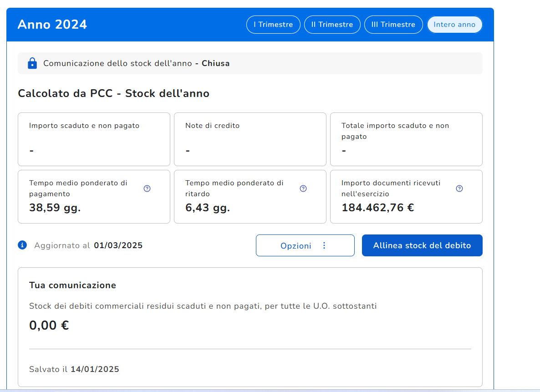The height and width of the screenshot is (392, 540).
Task: Click the 0,00 € stock value
Action: coord(49,326)
